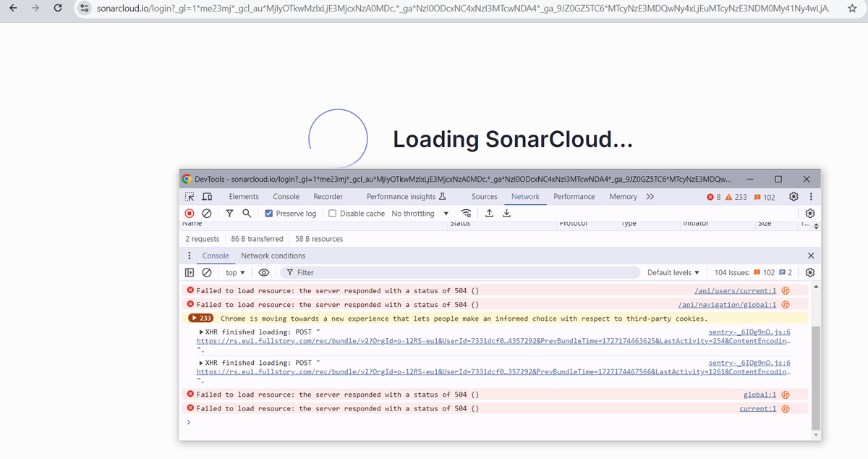The image size is (868, 459).
Task: Select the Console drawer tab
Action: tap(216, 256)
